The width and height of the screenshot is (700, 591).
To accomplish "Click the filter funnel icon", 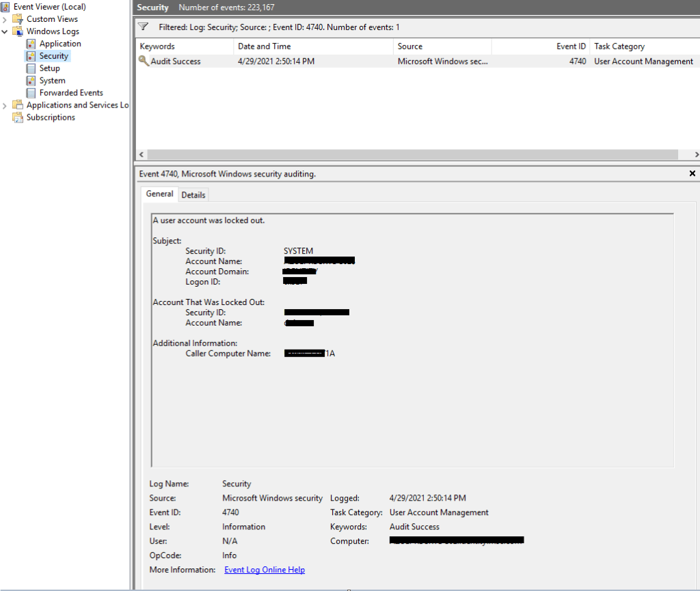I will (x=143, y=27).
